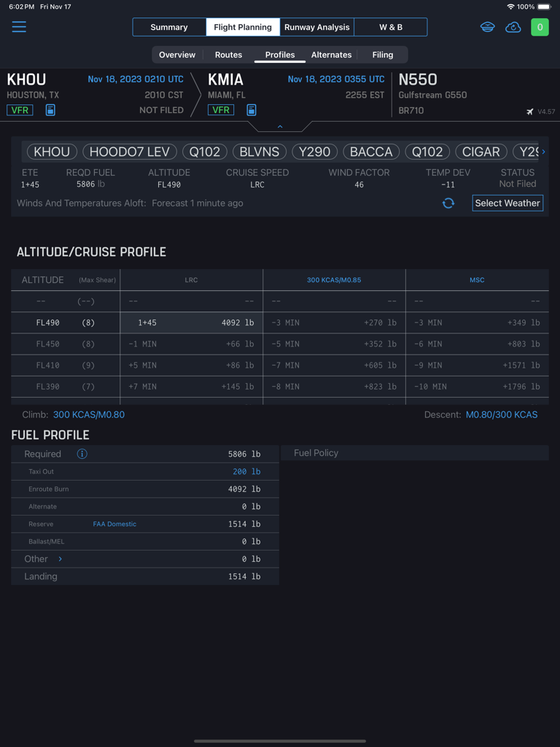Tap the Landing 1514 lb row
Image resolution: width=560 pixels, height=747 pixels.
(x=145, y=576)
